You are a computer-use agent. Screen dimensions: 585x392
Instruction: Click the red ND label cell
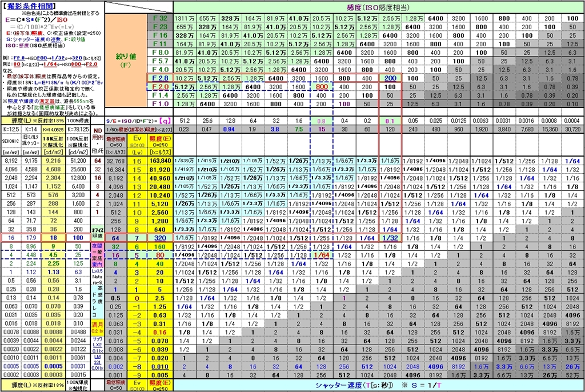pos(98,131)
